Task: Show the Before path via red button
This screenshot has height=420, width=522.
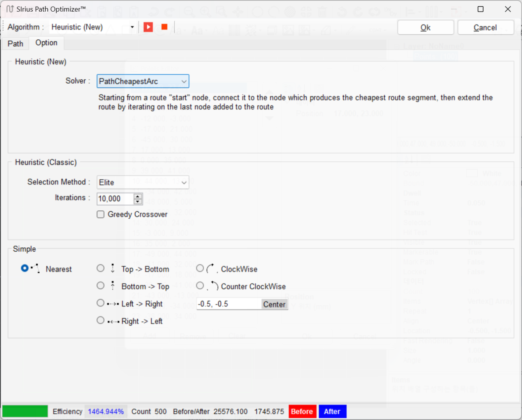Action: click(x=302, y=411)
